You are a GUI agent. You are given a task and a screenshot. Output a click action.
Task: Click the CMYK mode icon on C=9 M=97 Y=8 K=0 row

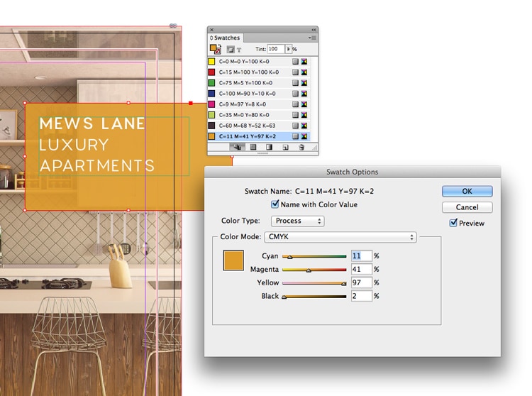pyautogui.click(x=304, y=104)
